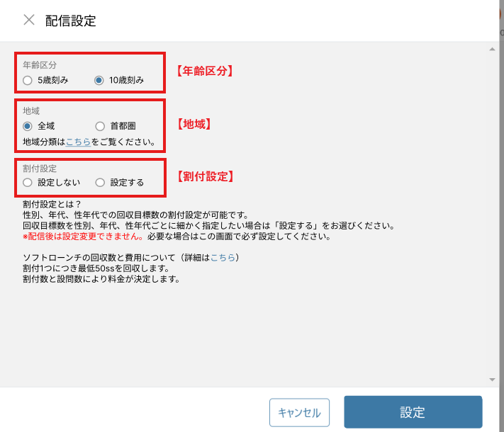Screen dimensions: 504x432
Task: Pick 設定しない radio button for allocation
Action: (28, 183)
